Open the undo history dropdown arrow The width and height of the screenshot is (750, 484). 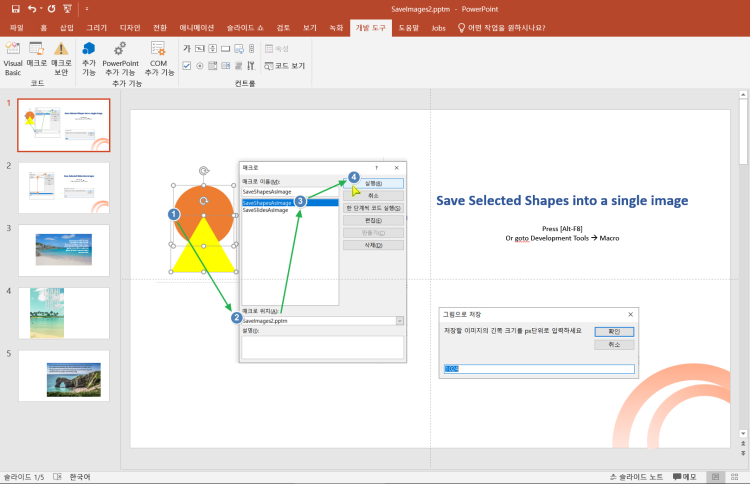[x=41, y=9]
